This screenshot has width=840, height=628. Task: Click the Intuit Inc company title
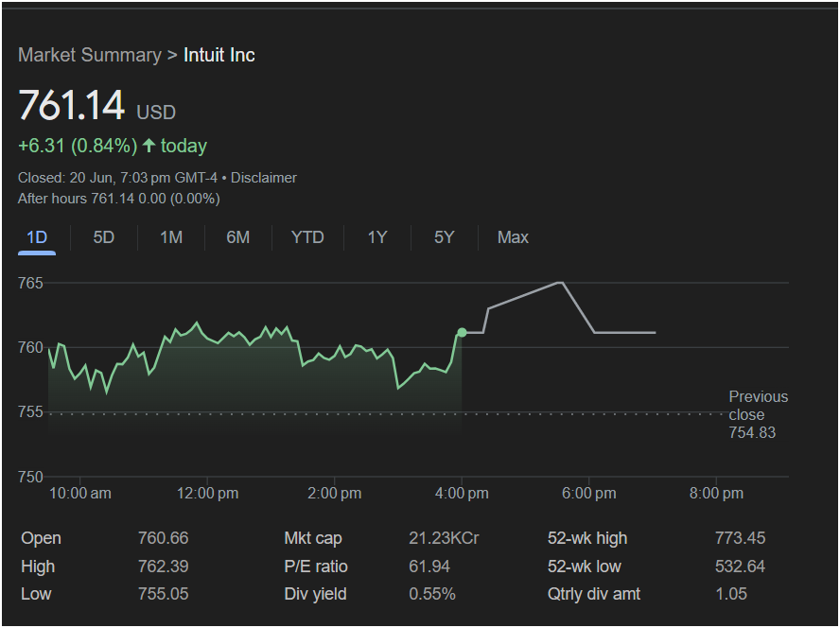point(219,55)
